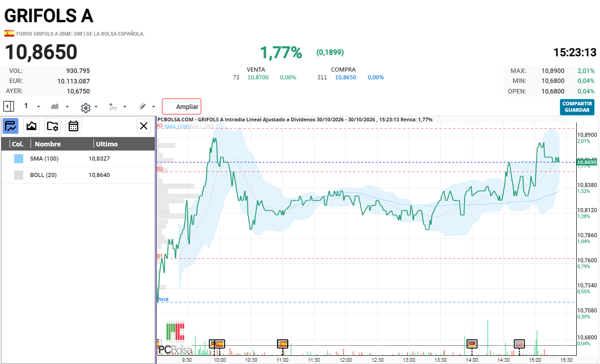600x364 pixels.
Task: Click the Compra price 10,8650
Action: pos(345,78)
